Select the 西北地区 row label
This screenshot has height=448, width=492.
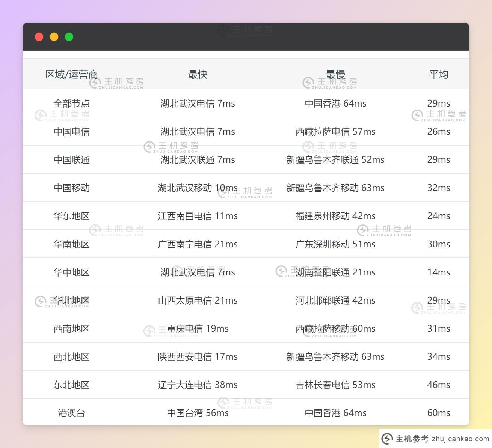pos(72,356)
